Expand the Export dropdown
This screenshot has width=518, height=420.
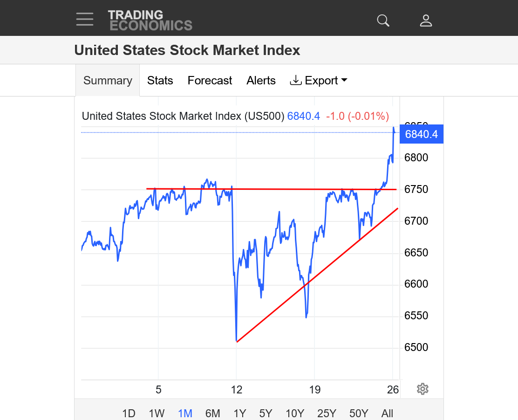pyautogui.click(x=319, y=81)
